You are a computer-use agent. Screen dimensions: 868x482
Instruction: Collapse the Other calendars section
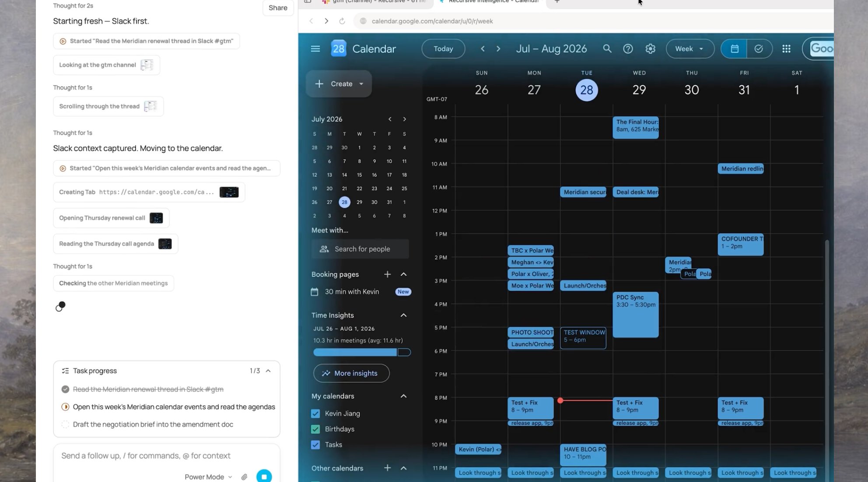(x=403, y=468)
